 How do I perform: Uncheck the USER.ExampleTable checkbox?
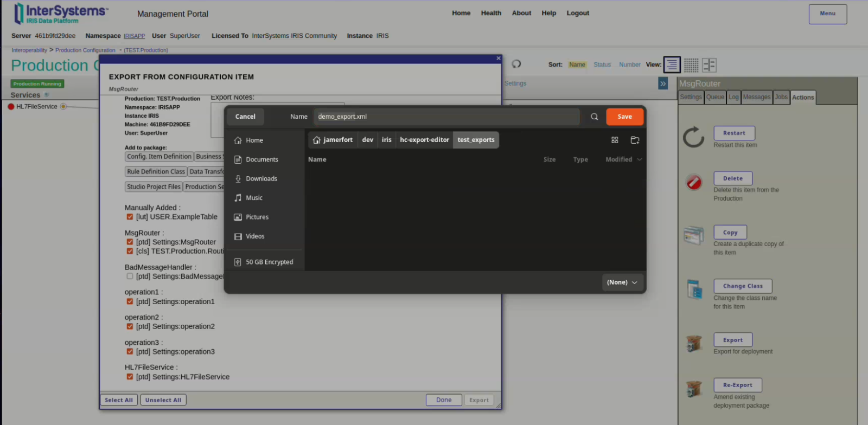coord(130,217)
